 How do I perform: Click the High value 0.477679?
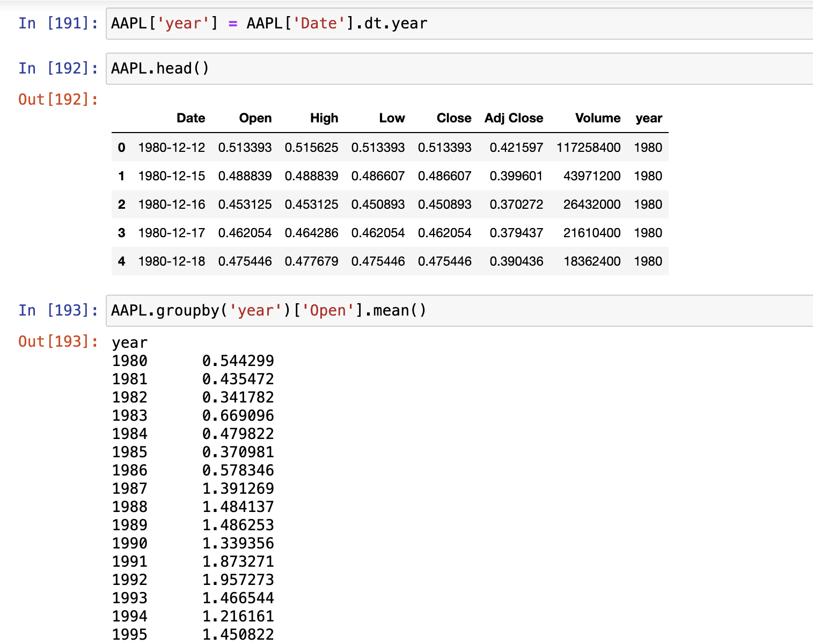[x=311, y=261]
